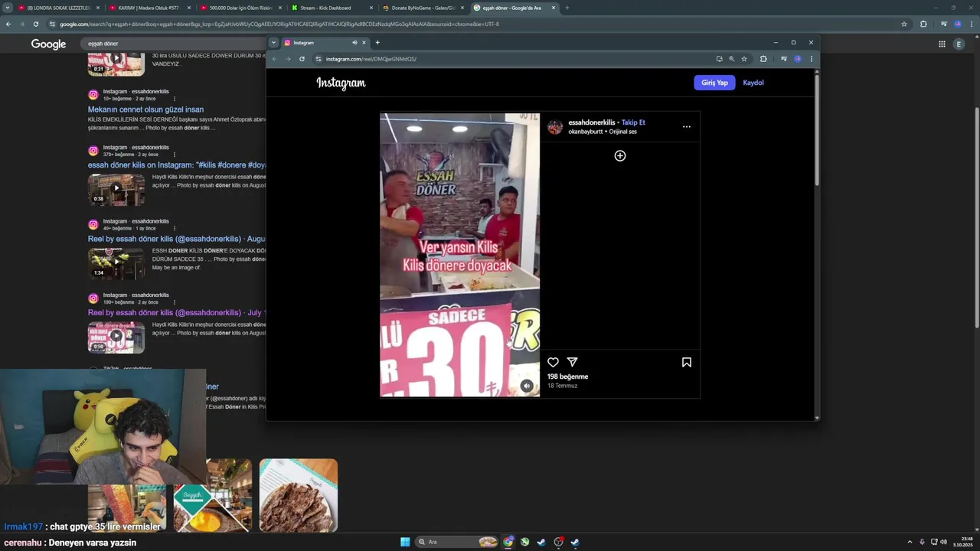The image size is (980, 551).
Task: Open the essah döner kilis on Instagram result
Action: [177, 165]
